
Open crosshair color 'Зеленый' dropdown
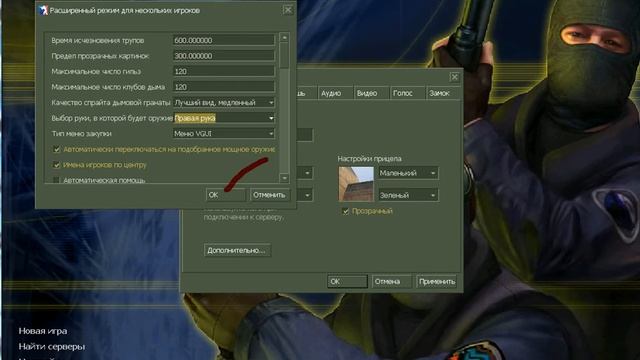coord(408,195)
